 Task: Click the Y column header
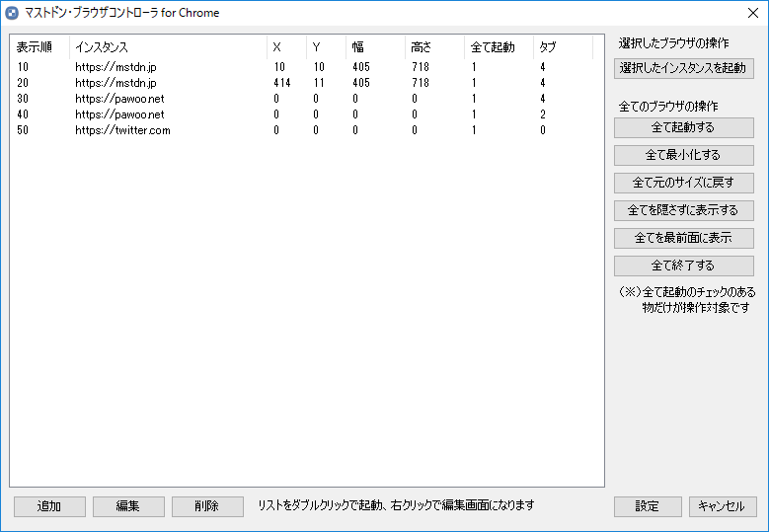[326, 47]
